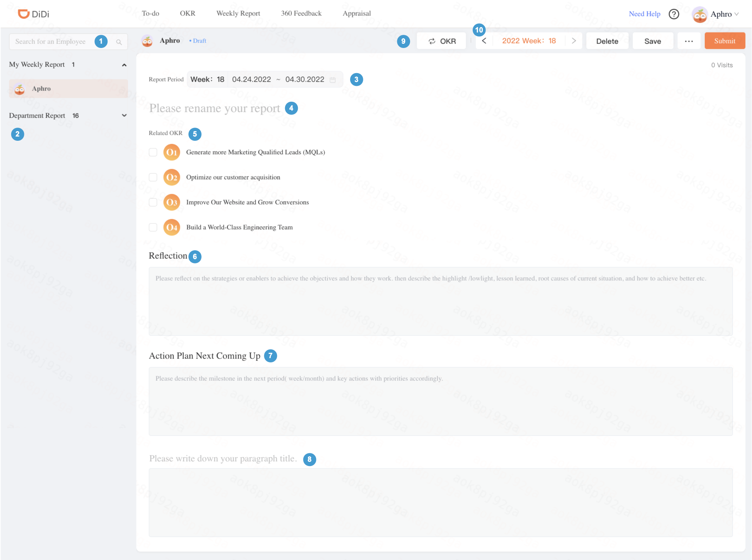
Task: Open the Report Period week selector
Action: [x=207, y=79]
